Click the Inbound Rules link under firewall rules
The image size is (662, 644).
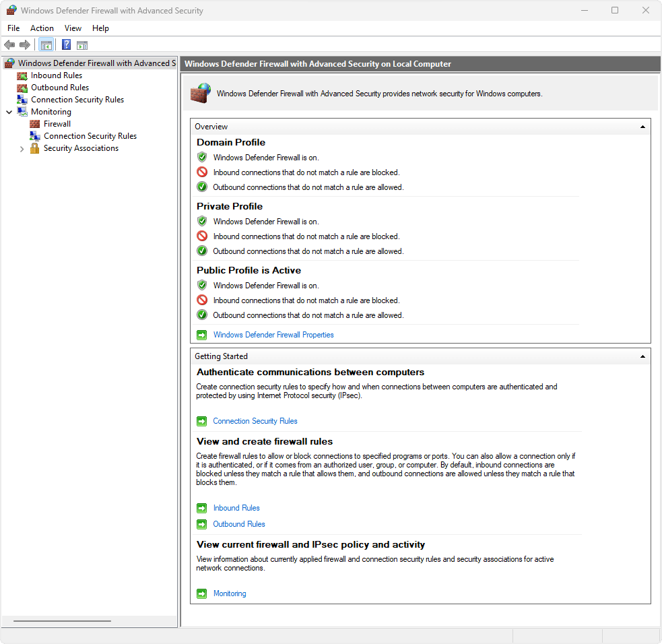pyautogui.click(x=236, y=507)
